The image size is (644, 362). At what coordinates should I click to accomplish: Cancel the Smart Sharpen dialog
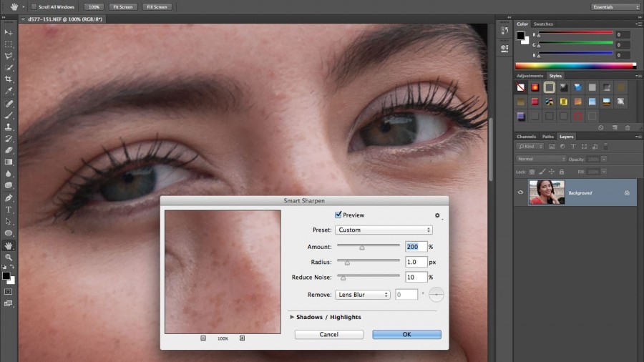[329, 335]
